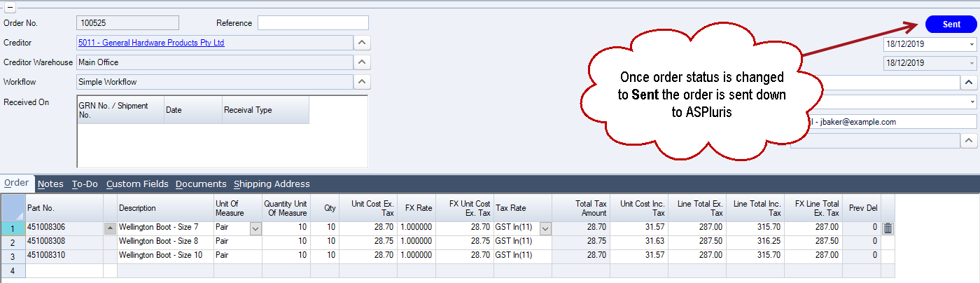Select row 2 header in grid
This screenshot has width=980, height=283.
pyautogui.click(x=13, y=242)
